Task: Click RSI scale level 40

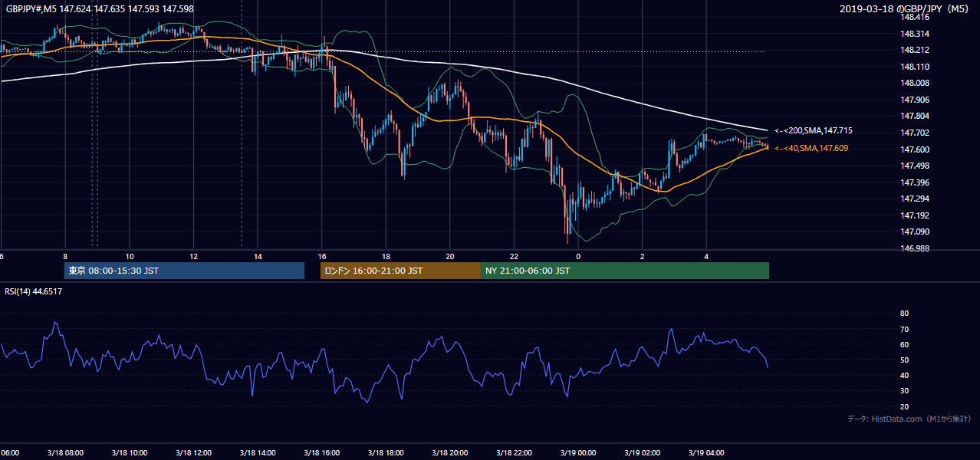Action: point(904,375)
